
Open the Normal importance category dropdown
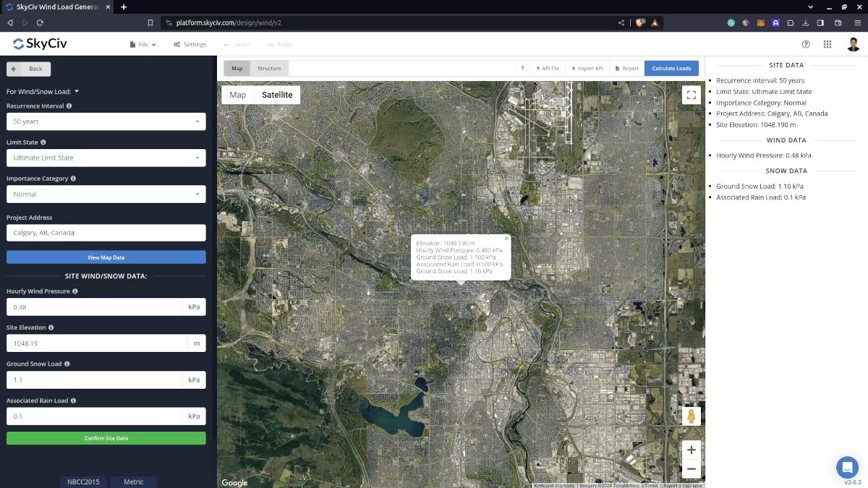106,194
